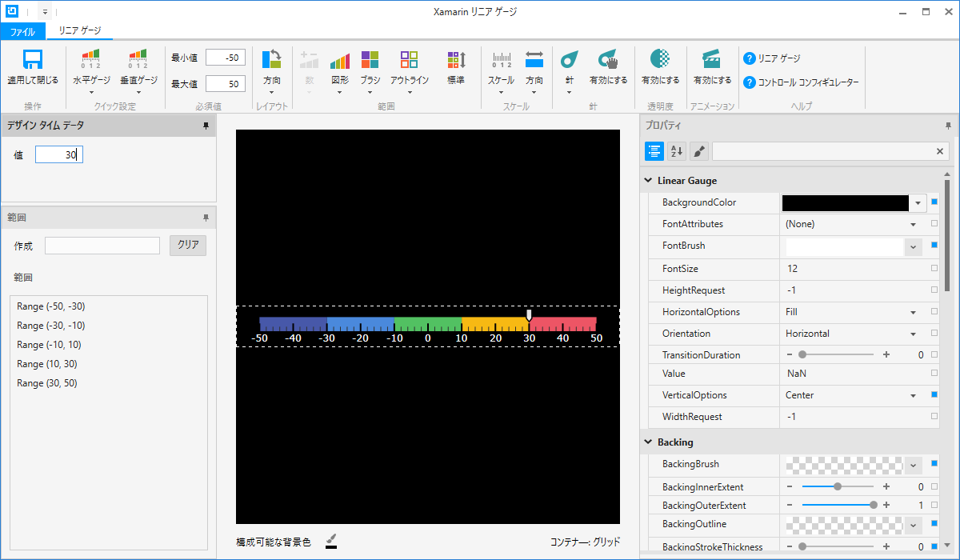Open the アウトライン outline icon

pyautogui.click(x=409, y=60)
